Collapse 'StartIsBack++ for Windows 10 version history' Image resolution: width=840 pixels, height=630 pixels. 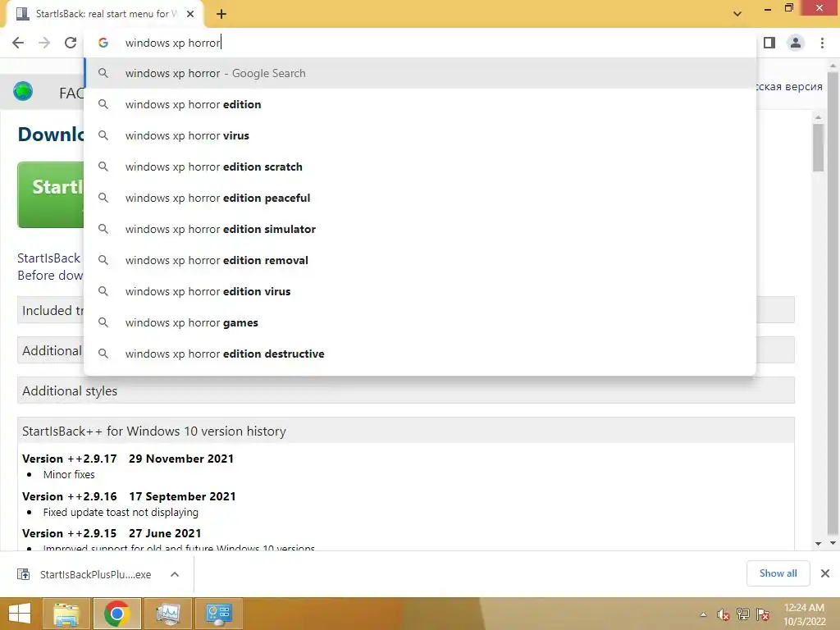coord(405,431)
